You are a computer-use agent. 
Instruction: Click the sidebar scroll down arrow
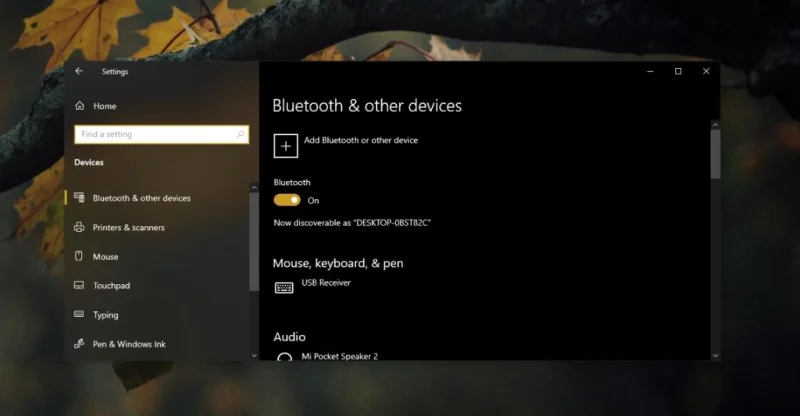[x=254, y=355]
